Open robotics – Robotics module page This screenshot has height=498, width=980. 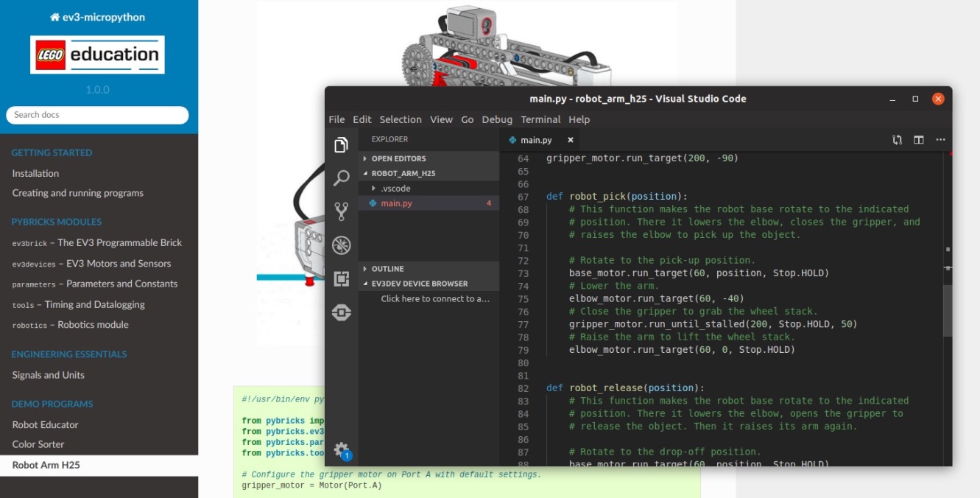(x=70, y=325)
